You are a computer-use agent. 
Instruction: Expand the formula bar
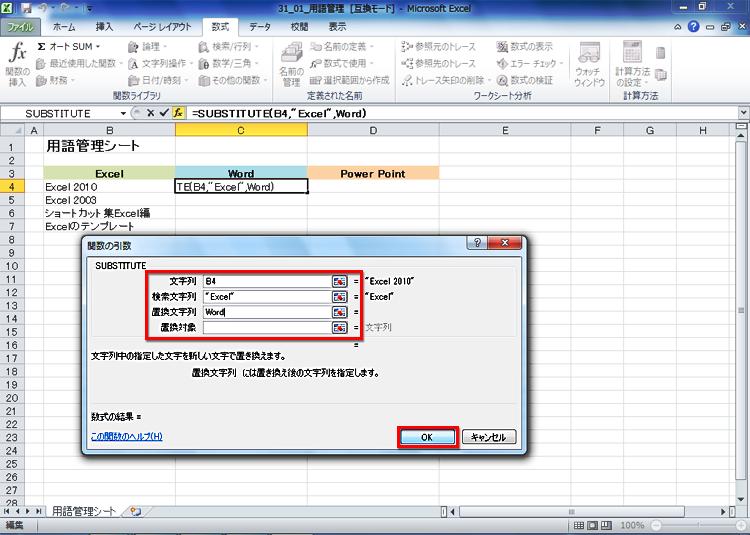coord(743,113)
